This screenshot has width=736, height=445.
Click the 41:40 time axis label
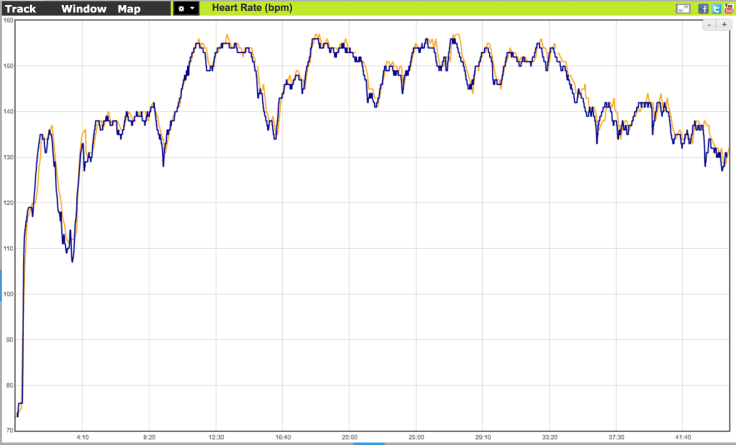point(682,437)
